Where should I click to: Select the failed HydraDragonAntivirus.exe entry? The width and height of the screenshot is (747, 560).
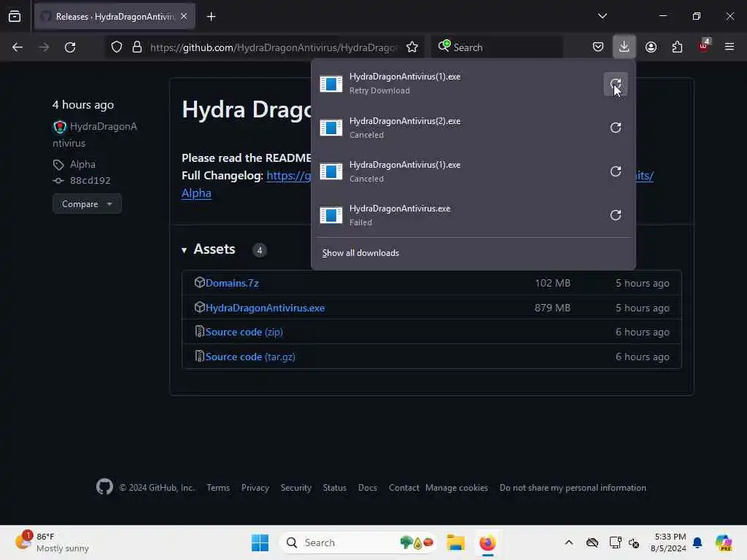457,215
